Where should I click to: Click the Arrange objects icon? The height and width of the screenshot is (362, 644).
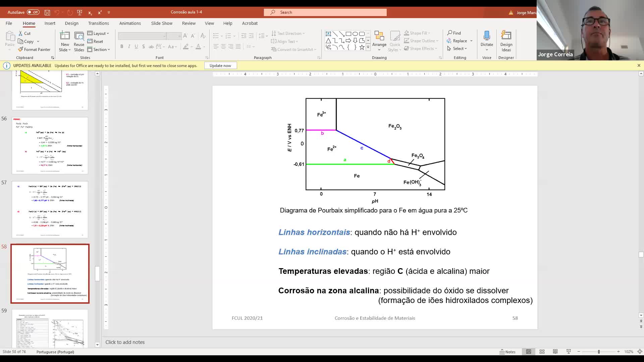click(379, 36)
